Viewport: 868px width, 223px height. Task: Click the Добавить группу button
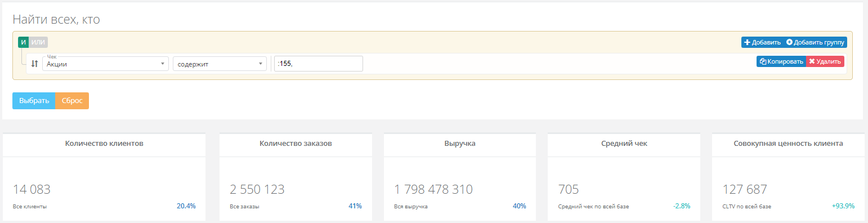click(815, 42)
